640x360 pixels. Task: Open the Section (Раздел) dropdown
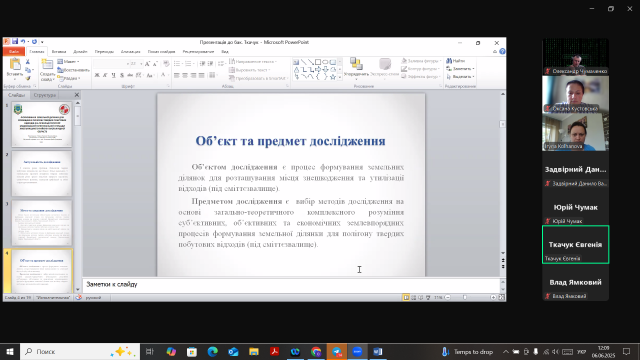coord(69,78)
